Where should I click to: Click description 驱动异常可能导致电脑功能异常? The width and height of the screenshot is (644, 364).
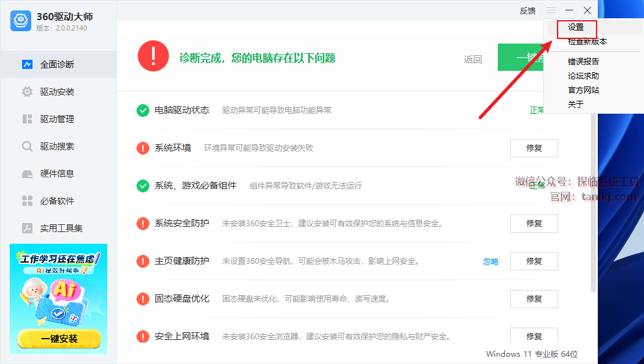pos(277,110)
